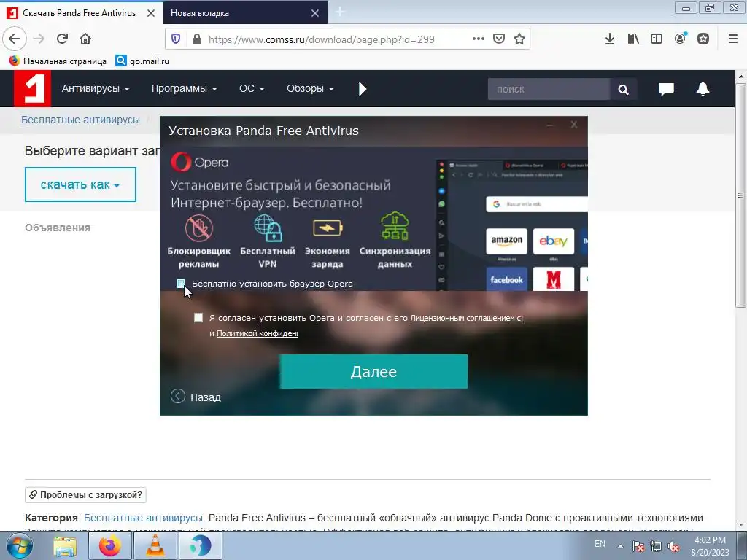Expand the ОС dropdown menu
Image resolution: width=747 pixels, height=560 pixels.
tap(252, 88)
